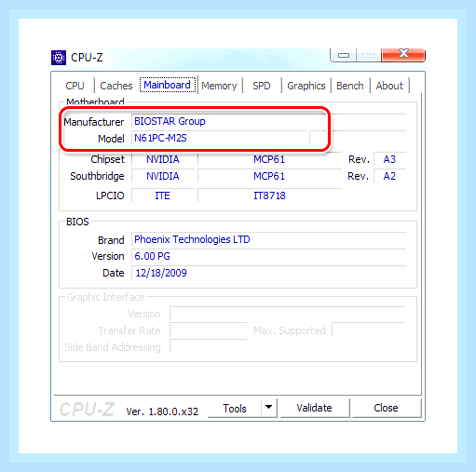This screenshot has height=472, width=476.
Task: Click the CPU-Z window title text
Action: pyautogui.click(x=87, y=58)
